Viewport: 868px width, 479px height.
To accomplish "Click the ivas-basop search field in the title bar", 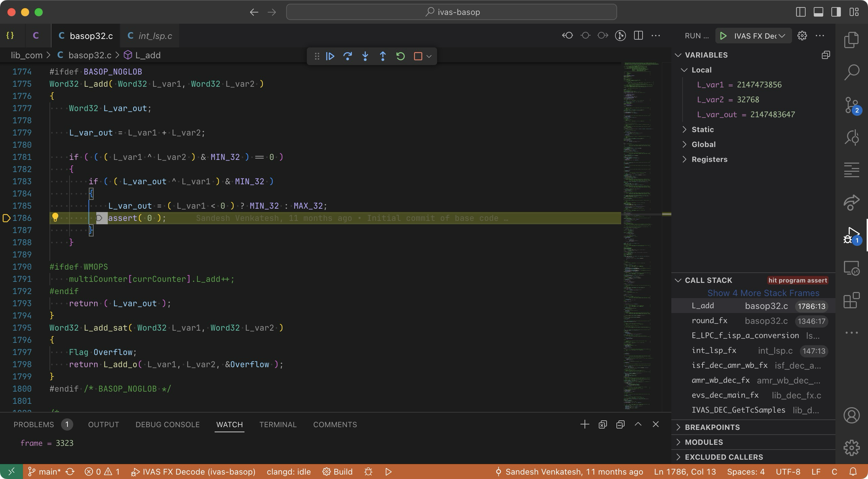I will 451,12.
